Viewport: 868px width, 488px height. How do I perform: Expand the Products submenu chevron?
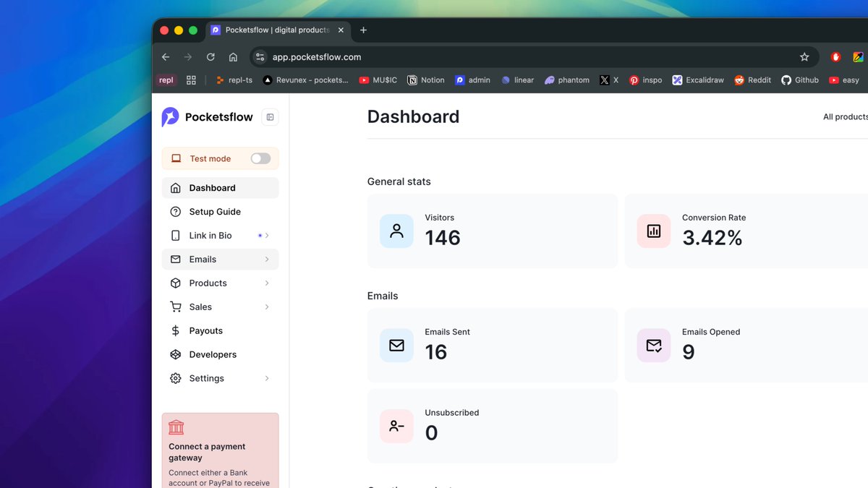click(x=267, y=283)
